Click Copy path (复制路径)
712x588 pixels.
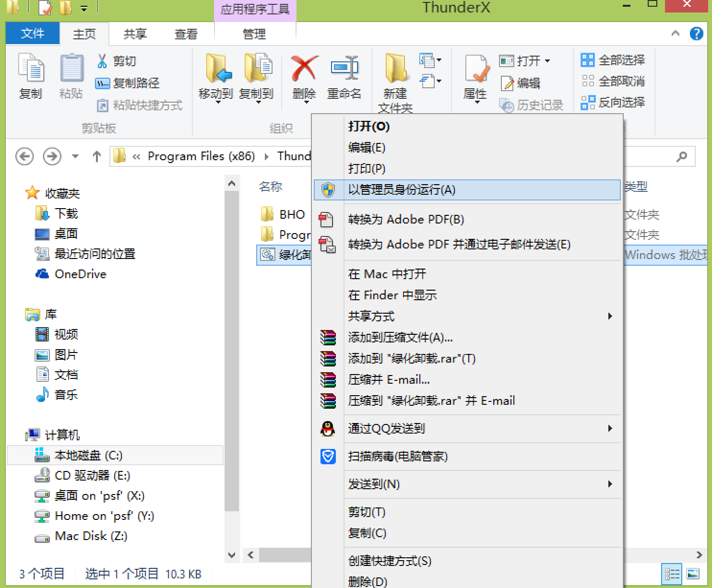[128, 83]
